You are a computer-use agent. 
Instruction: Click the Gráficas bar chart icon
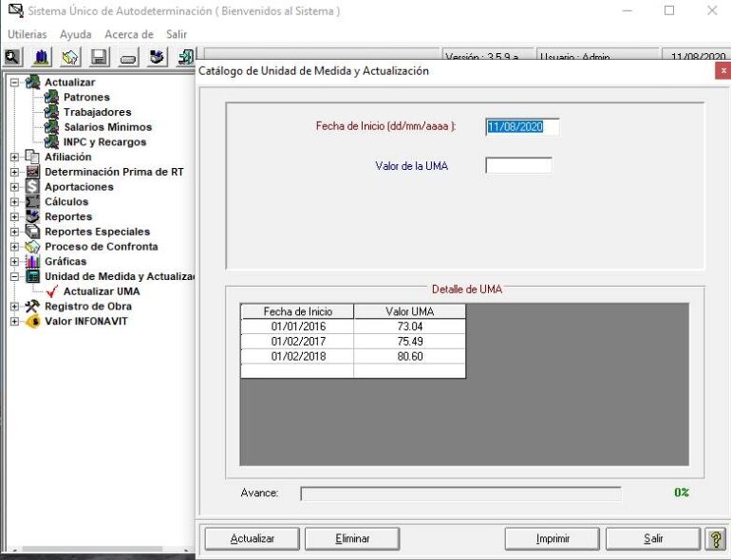(x=32, y=261)
